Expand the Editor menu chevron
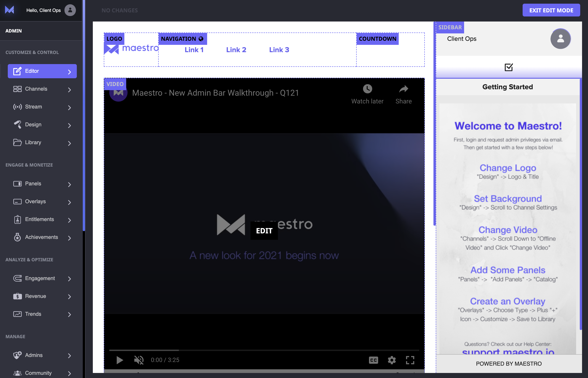Image resolution: width=588 pixels, height=378 pixels. tap(69, 72)
